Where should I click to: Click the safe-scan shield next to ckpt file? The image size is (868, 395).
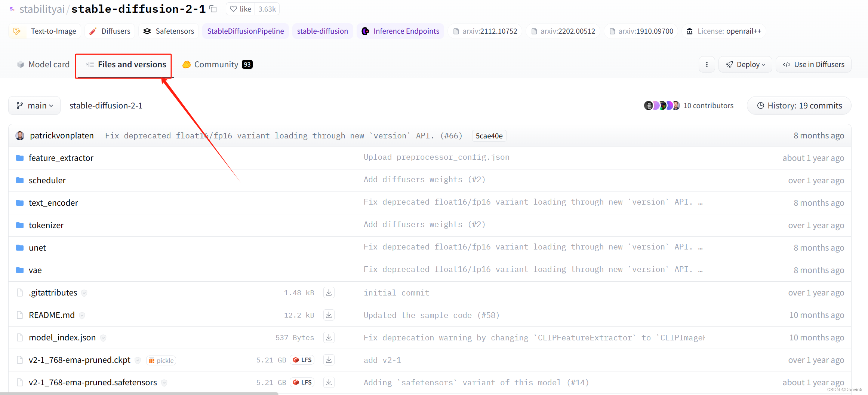[x=138, y=361]
